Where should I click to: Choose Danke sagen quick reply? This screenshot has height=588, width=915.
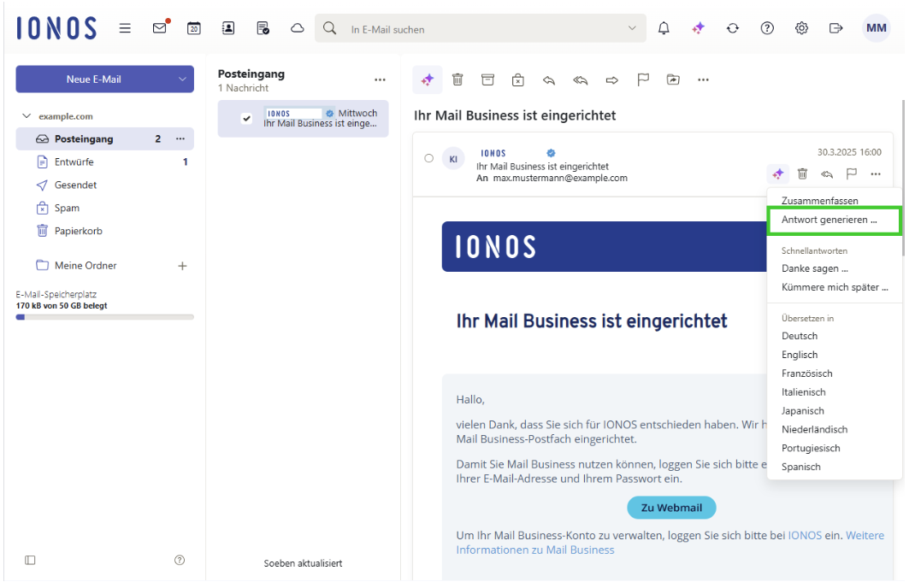coord(815,268)
